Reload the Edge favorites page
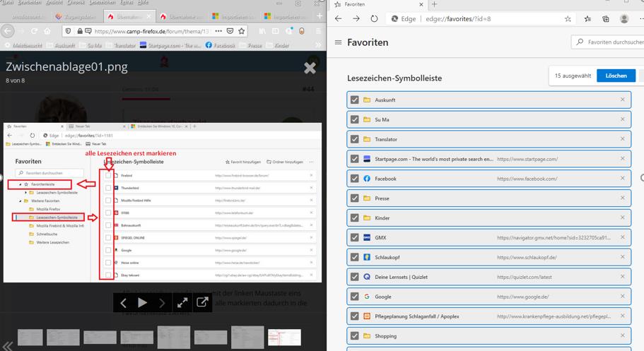The height and width of the screenshot is (351, 644). tap(374, 19)
